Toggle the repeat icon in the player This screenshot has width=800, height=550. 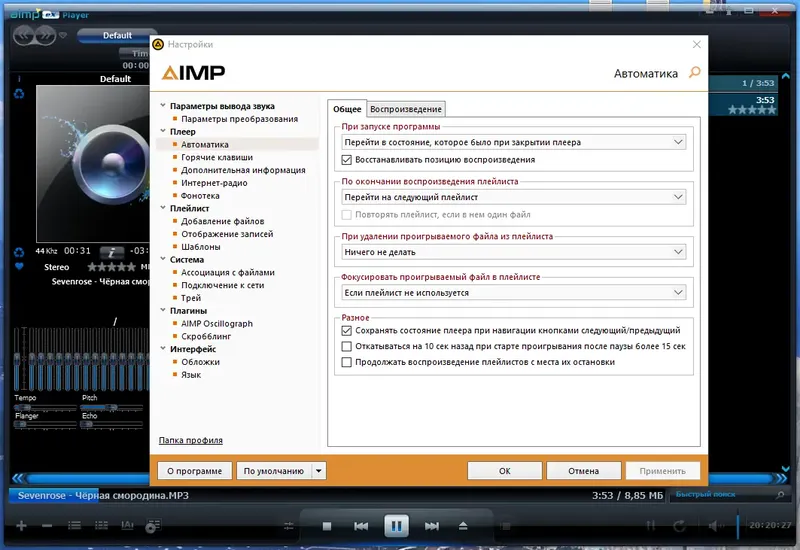click(679, 526)
